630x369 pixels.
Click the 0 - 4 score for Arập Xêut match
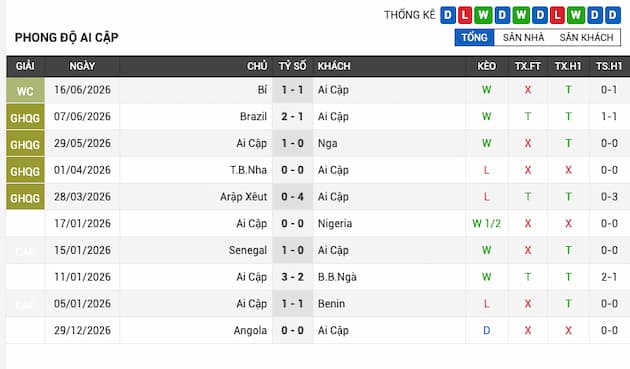(292, 197)
